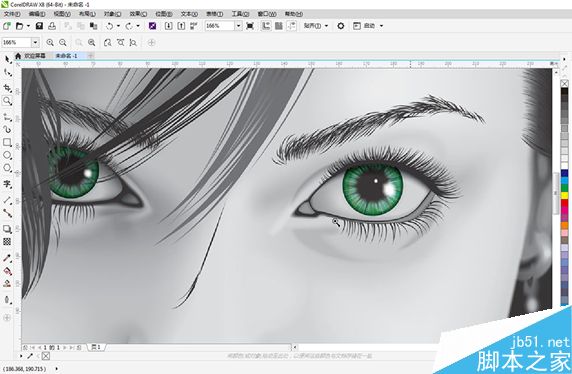572x374 pixels.
Task: Click the Publish to PDF icon
Action: [x=193, y=26]
